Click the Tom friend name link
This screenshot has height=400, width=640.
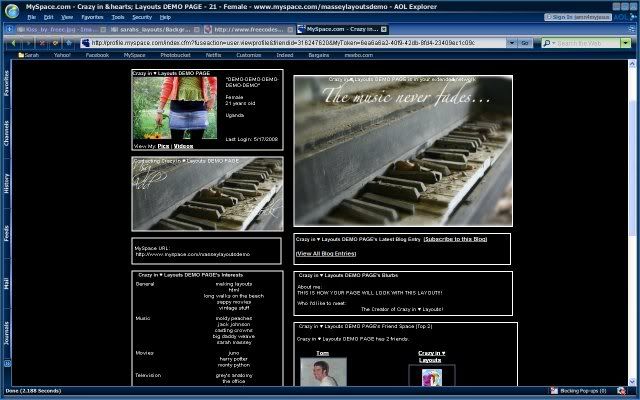click(x=322, y=353)
